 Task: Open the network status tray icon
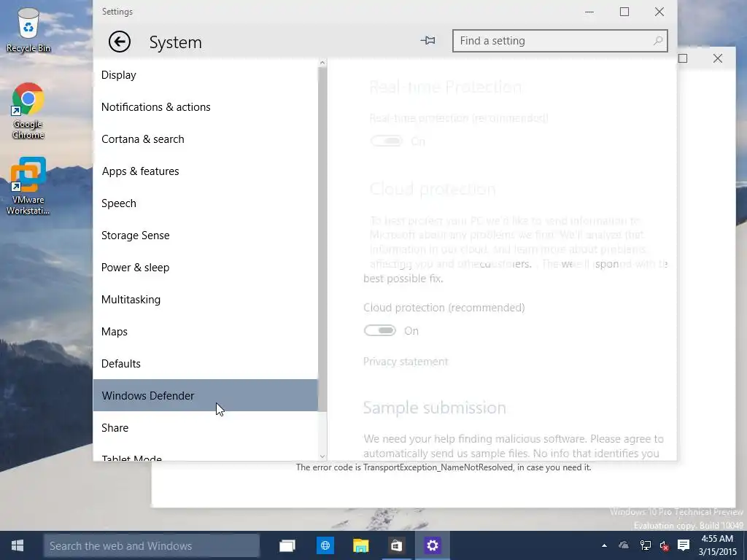[x=645, y=545]
